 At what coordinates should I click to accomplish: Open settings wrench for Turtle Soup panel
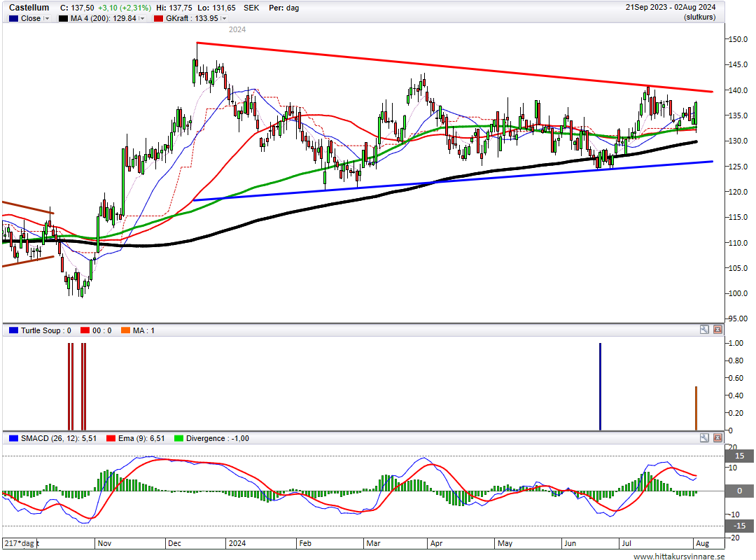click(x=704, y=330)
